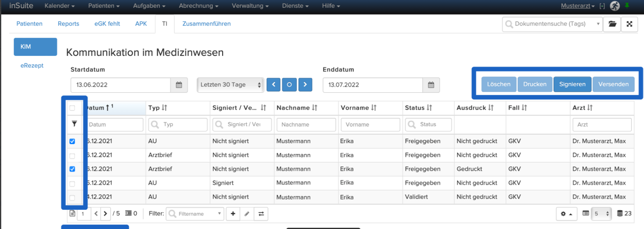Viewport: 644px width, 229px height.
Task: Uncheck the first AU row checkbox
Action: pyautogui.click(x=72, y=141)
